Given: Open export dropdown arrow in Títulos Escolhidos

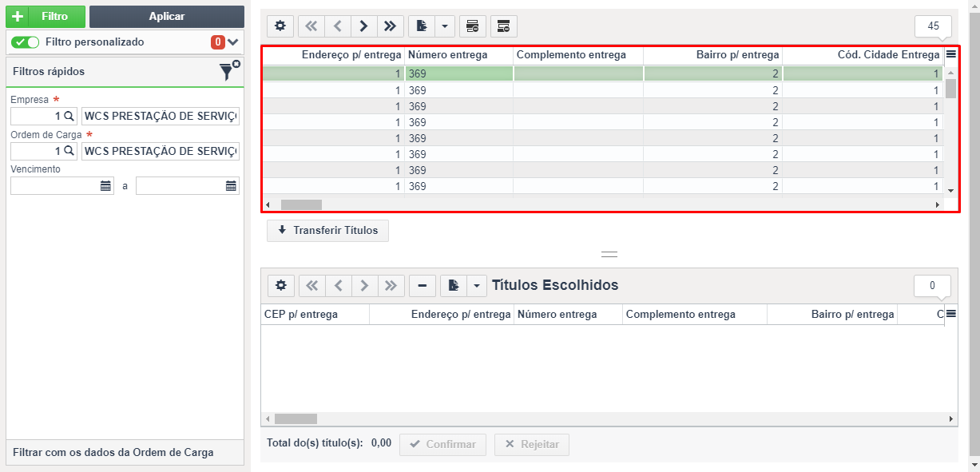Looking at the screenshot, I should [476, 285].
